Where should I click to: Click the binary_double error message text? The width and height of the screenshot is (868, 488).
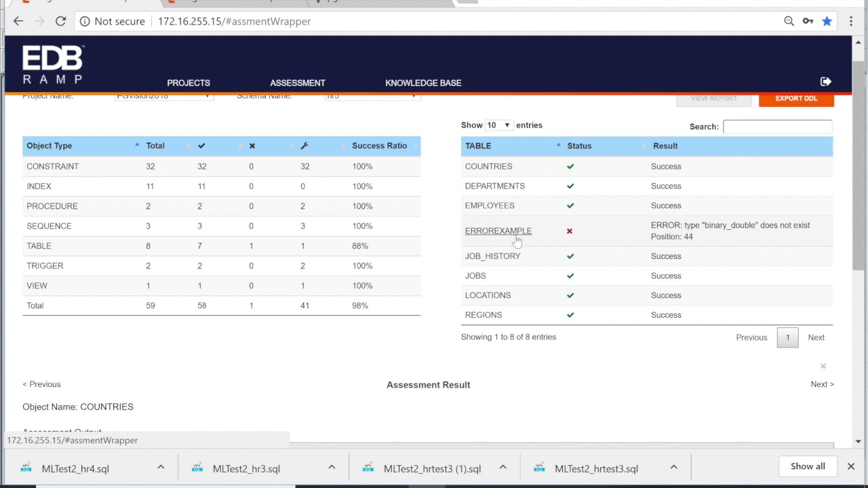730,231
